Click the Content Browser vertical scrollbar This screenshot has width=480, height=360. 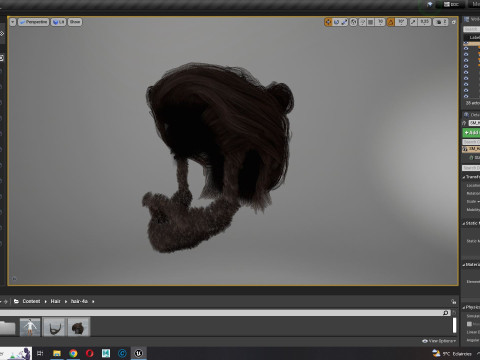point(454,326)
